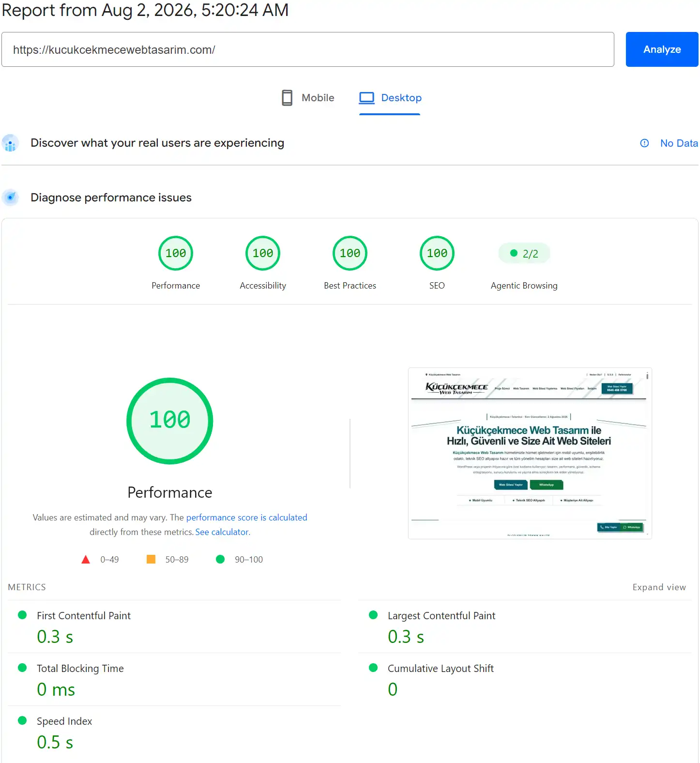Click the red triangle 0–49 legend icon

click(86, 560)
